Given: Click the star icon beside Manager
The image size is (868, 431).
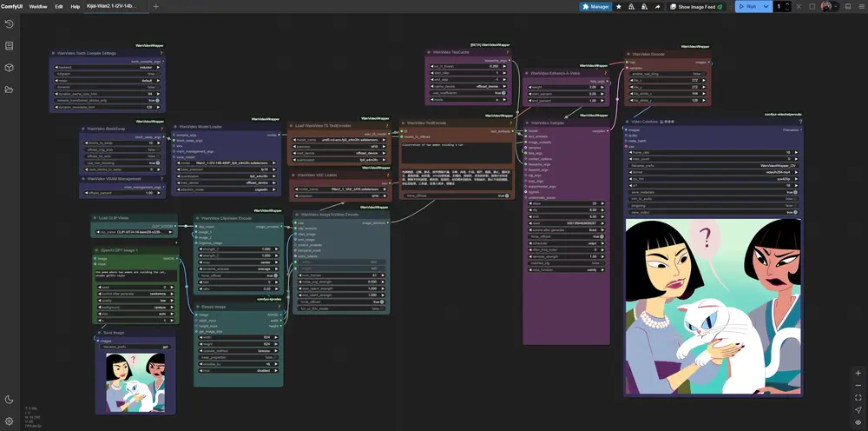Looking at the screenshot, I should [618, 6].
